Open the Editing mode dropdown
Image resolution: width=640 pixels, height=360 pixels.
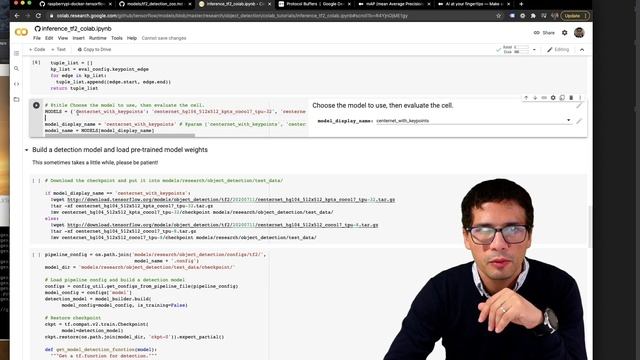(x=558, y=50)
